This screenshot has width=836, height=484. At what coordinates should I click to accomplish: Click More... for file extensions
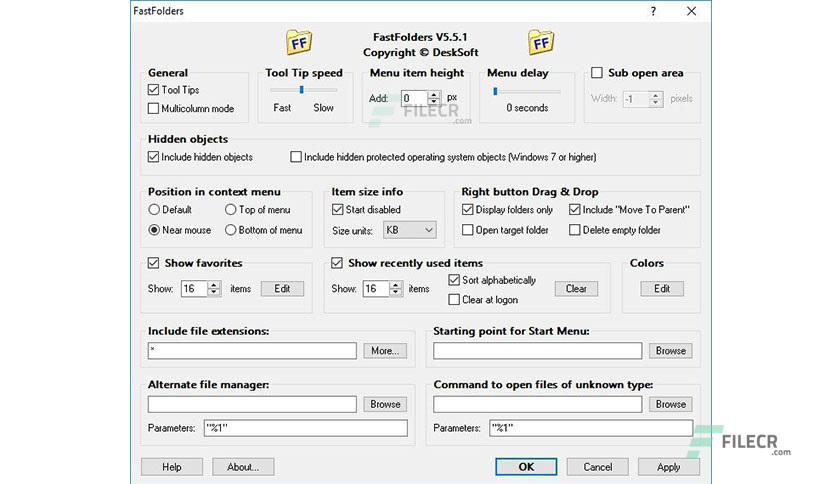(x=385, y=351)
